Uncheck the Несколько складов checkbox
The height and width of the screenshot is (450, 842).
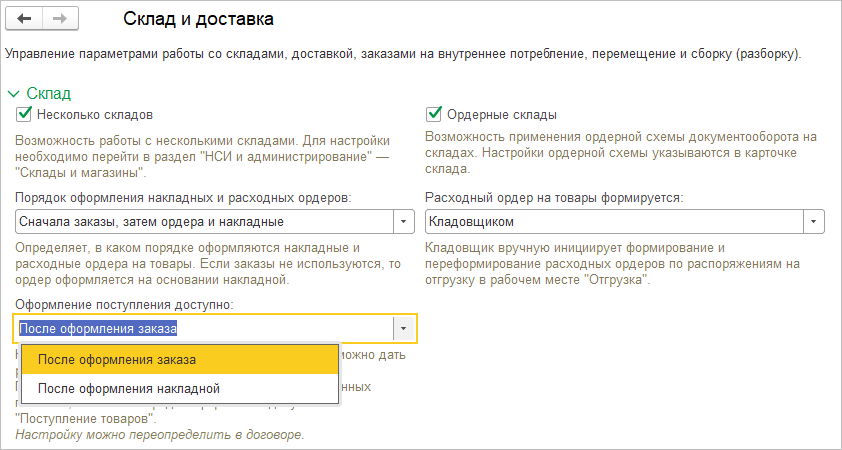coord(25,114)
